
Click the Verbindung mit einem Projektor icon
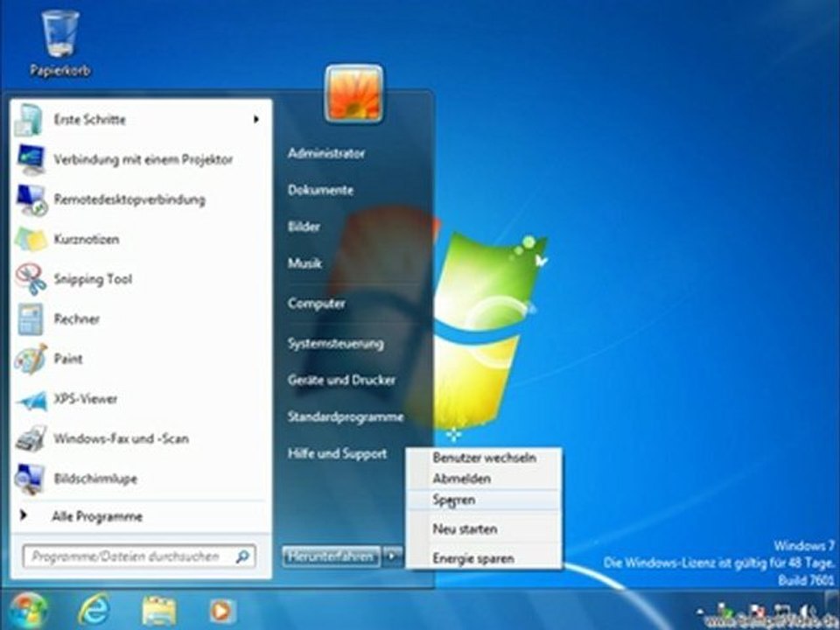coord(31,159)
